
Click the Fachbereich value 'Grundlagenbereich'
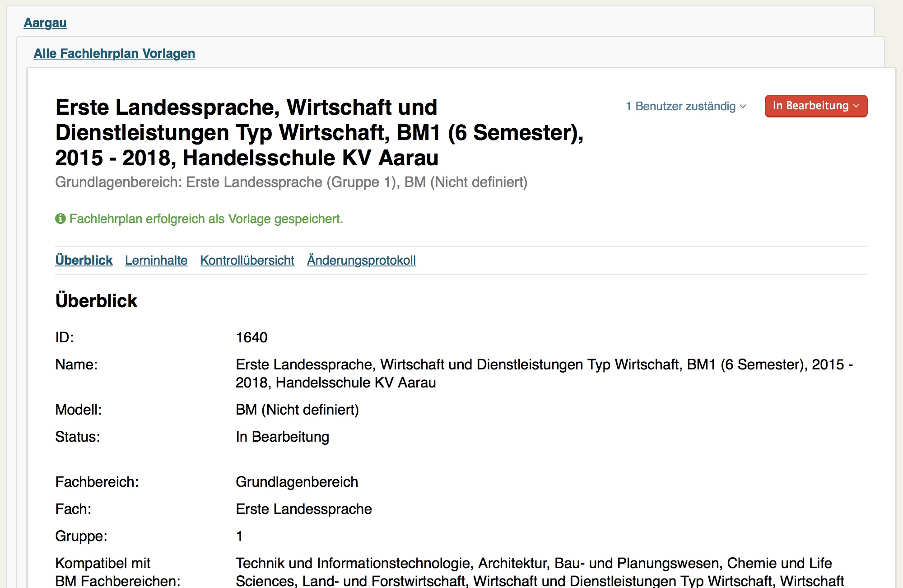(x=297, y=482)
